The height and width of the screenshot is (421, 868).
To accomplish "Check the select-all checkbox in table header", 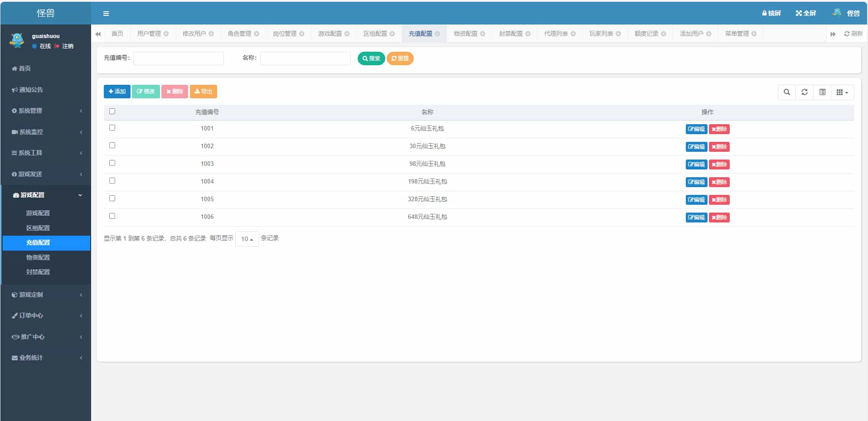I will tap(112, 111).
